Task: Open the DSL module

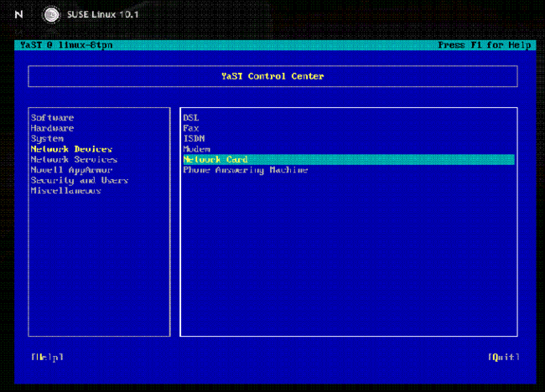Action: point(191,118)
